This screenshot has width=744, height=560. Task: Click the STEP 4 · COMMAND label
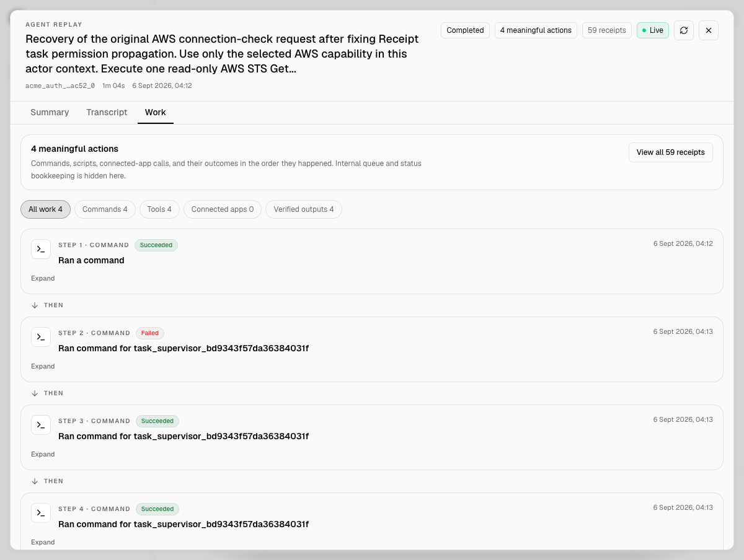94,509
